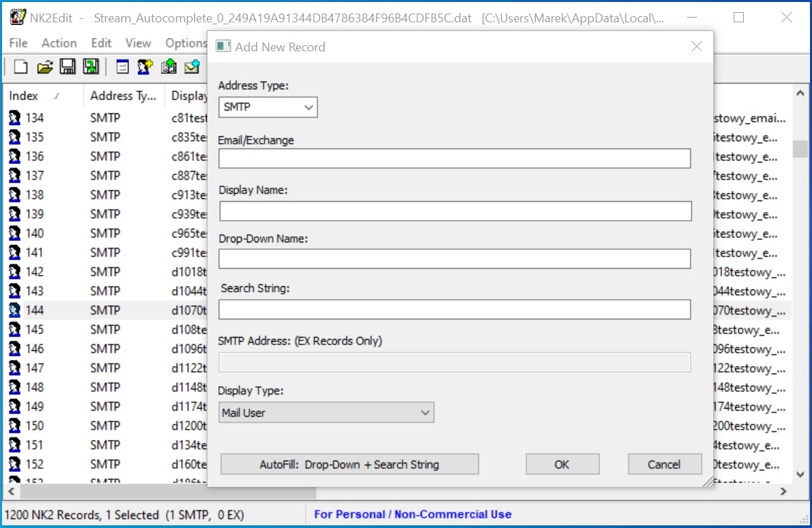This screenshot has height=528, width=812.
Task: Click AutoFill: Drop-Down + Search String button
Action: pos(349,465)
